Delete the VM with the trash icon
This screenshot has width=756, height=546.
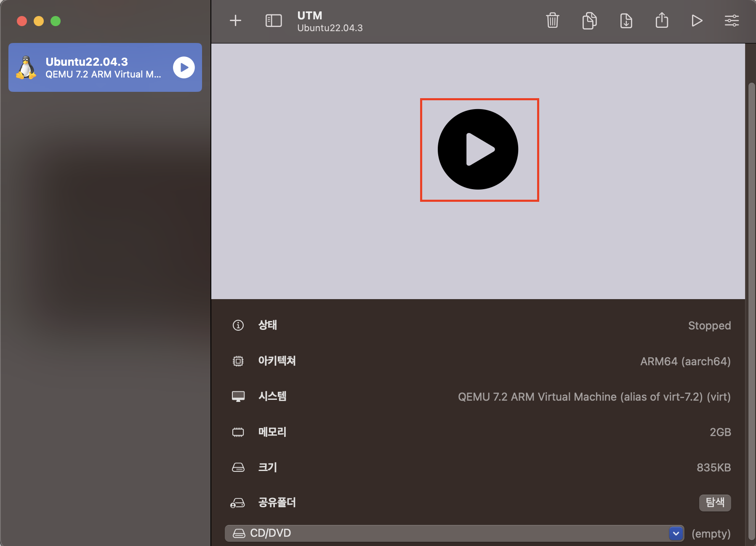(x=552, y=20)
